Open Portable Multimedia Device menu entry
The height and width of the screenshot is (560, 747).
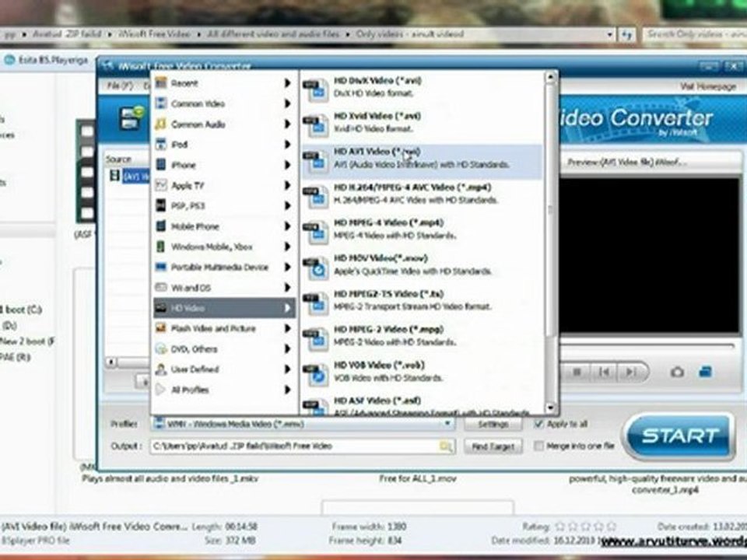coord(224,267)
